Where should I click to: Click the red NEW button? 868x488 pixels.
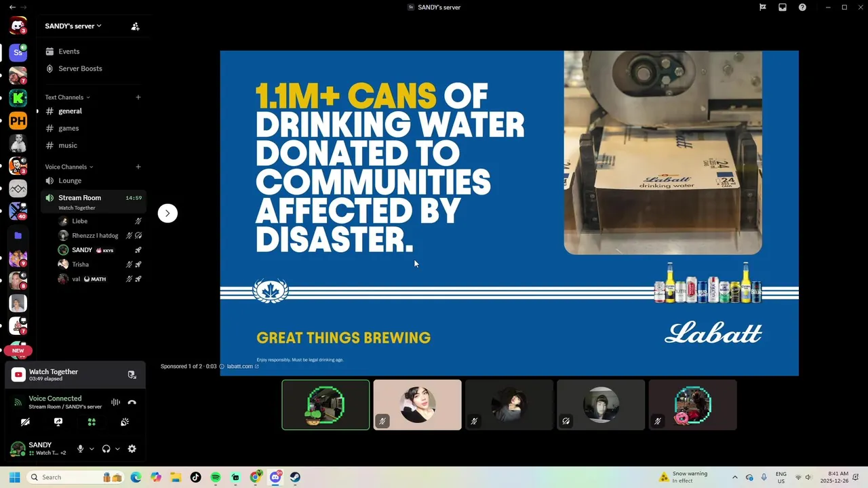tap(18, 350)
